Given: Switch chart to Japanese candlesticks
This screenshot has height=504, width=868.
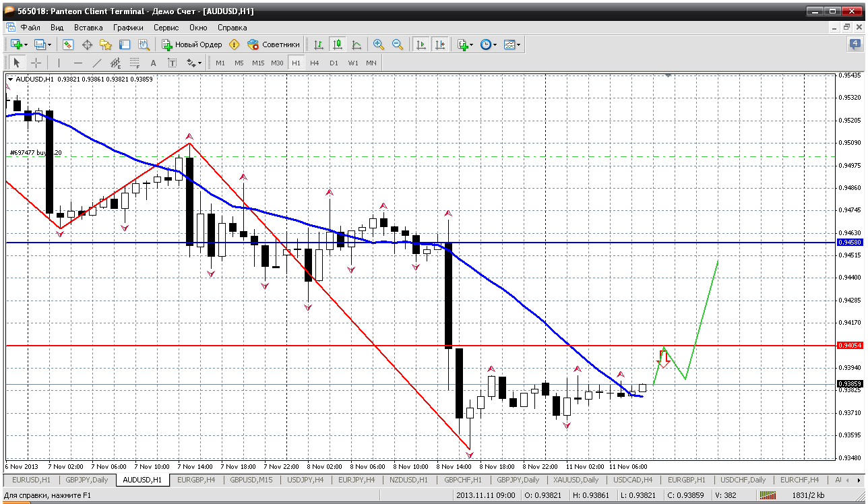Looking at the screenshot, I should tap(337, 44).
